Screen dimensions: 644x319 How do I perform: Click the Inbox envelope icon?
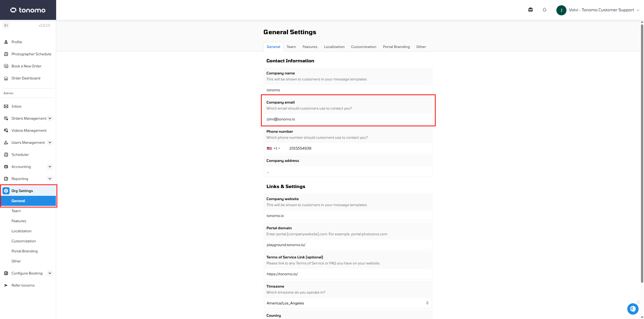point(6,106)
